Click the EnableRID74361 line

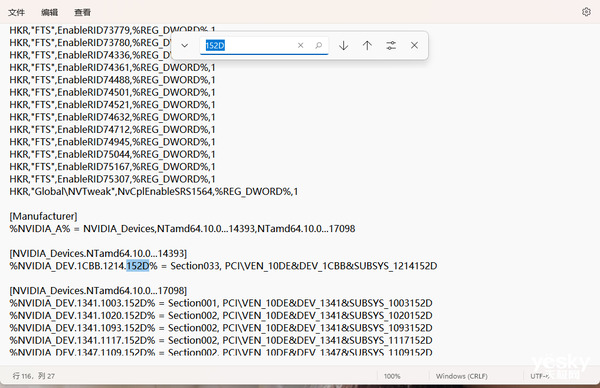[x=112, y=67]
